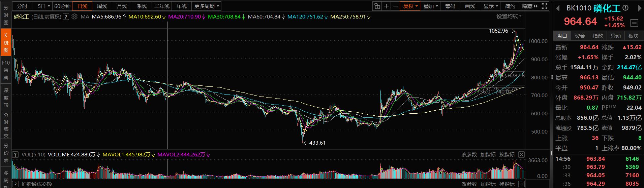Collapse the side panel via 隐藏 arrows
This screenshot has height=188, width=644.
[530, 6]
